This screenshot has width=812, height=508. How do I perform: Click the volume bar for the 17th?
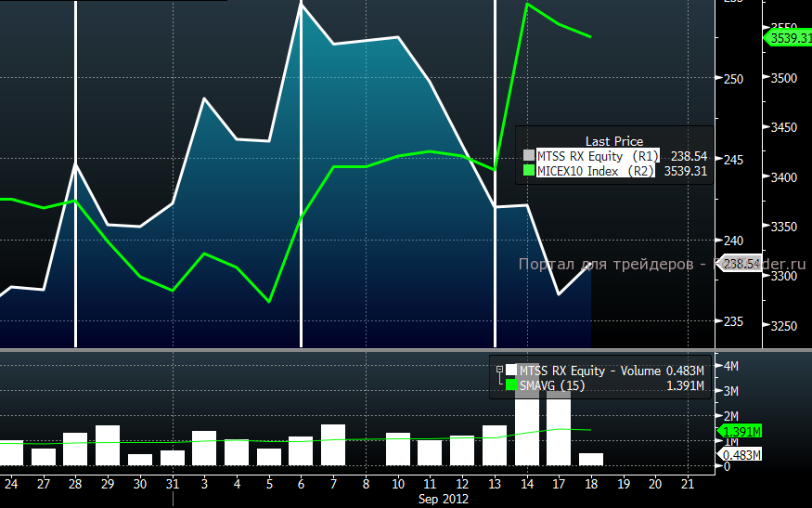click(x=559, y=427)
